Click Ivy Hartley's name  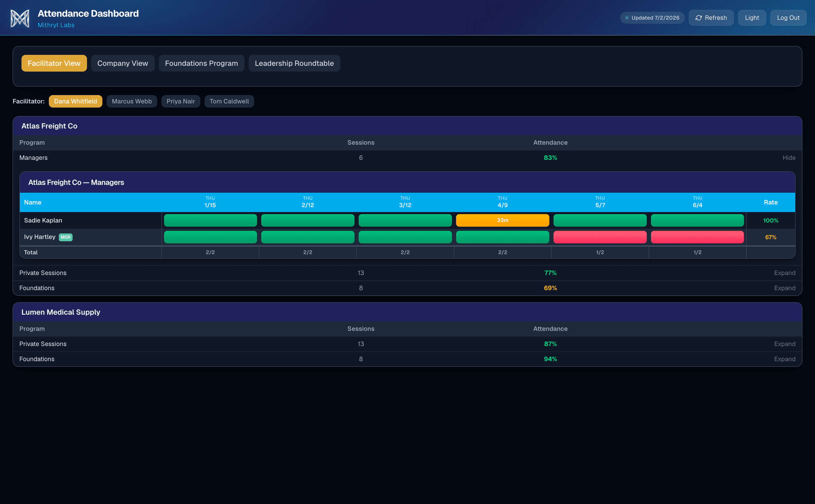click(40, 237)
